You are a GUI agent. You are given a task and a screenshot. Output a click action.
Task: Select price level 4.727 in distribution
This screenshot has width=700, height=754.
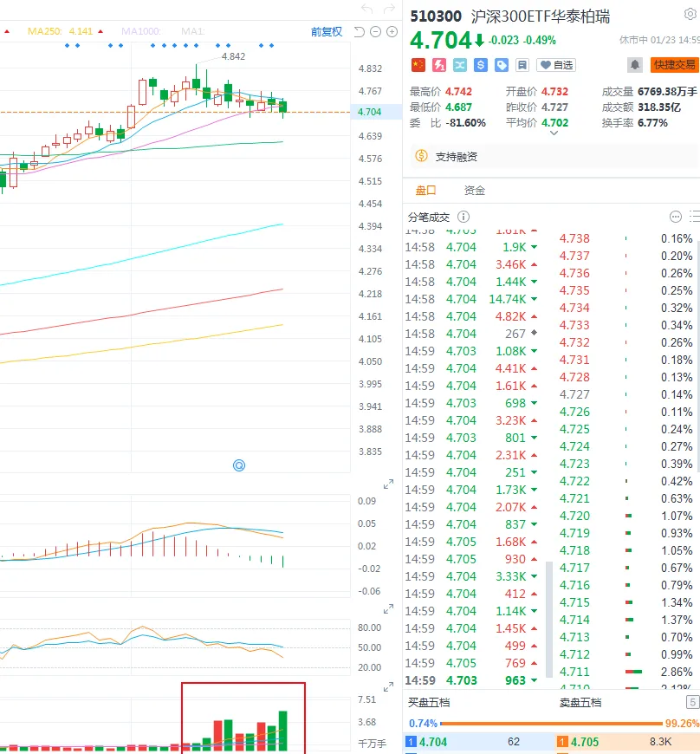574,394
